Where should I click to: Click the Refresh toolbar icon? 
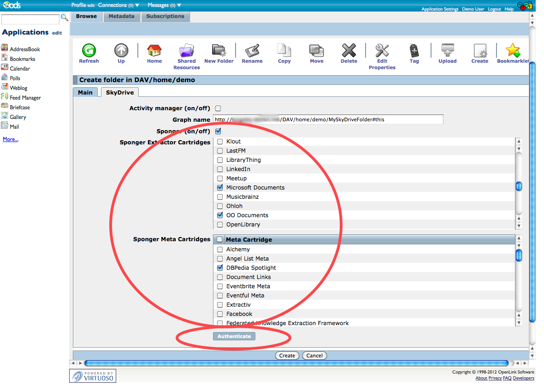(x=89, y=50)
